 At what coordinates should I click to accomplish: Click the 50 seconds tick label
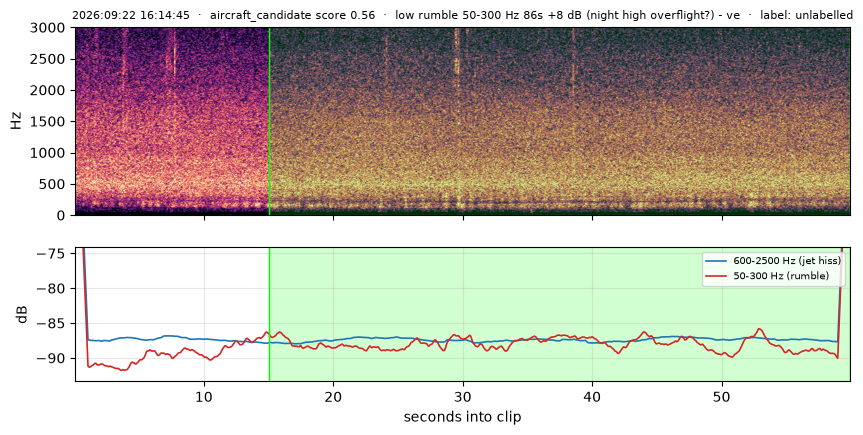pyautogui.click(x=722, y=396)
